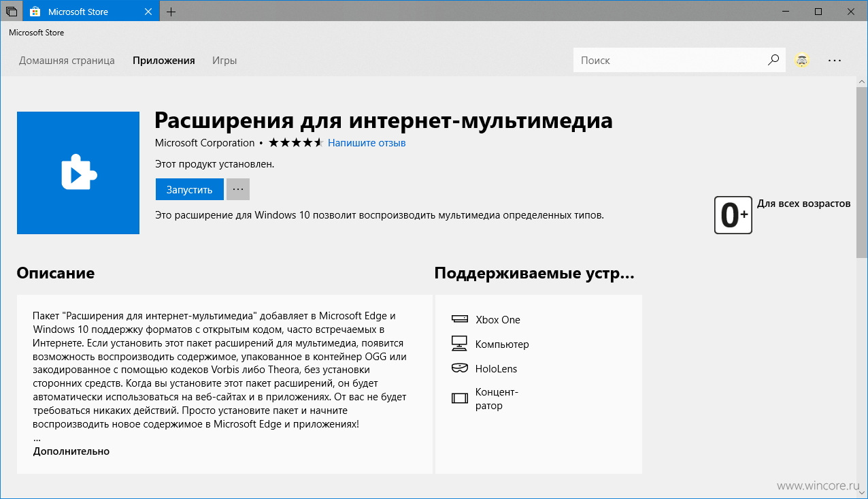
Task: Click the blue app tile with play icon
Action: coord(78,173)
